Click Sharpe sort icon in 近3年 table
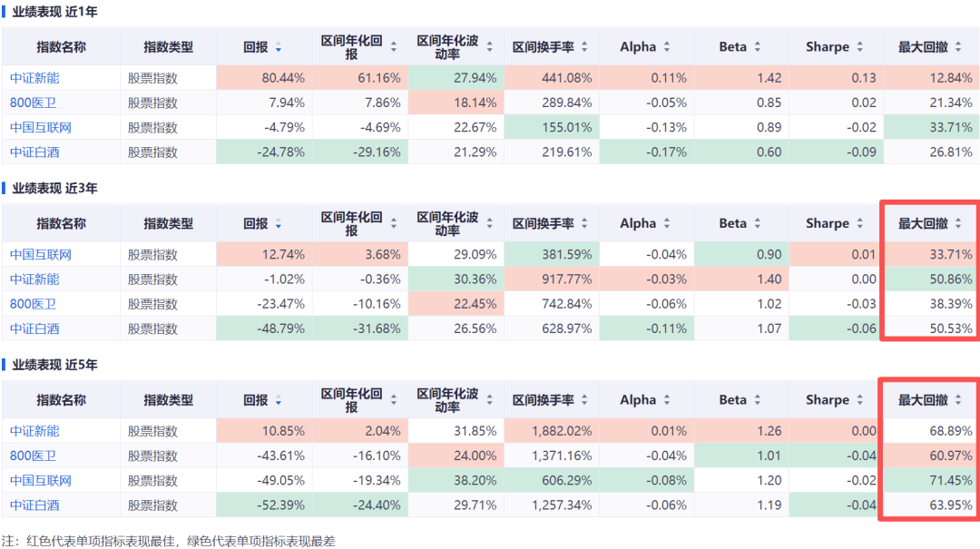Image resolution: width=980 pixels, height=549 pixels. click(x=860, y=223)
